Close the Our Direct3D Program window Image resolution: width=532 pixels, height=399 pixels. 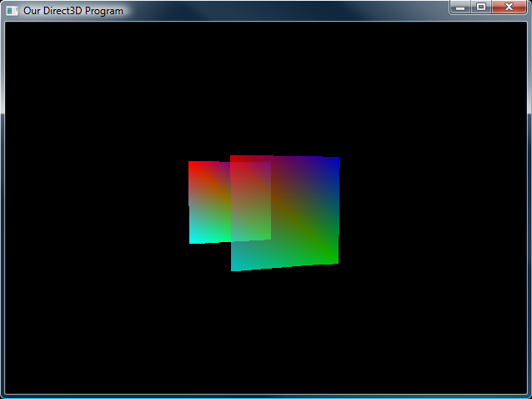(x=509, y=7)
